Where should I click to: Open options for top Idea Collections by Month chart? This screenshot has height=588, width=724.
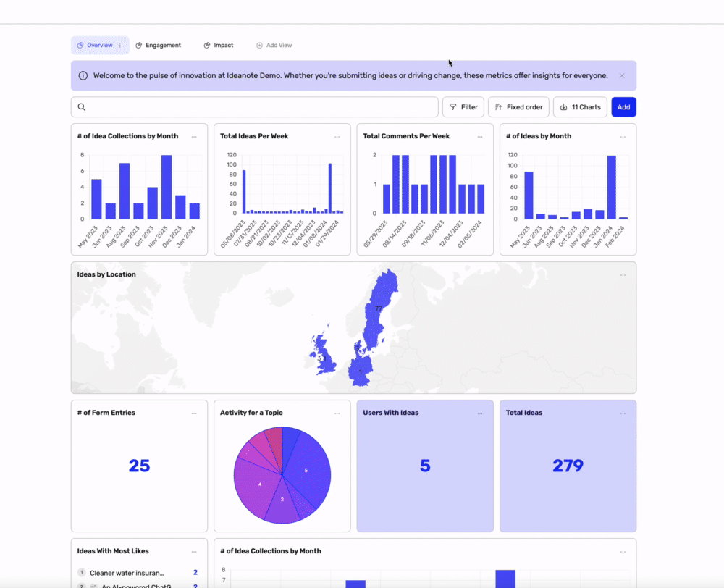[x=194, y=137]
